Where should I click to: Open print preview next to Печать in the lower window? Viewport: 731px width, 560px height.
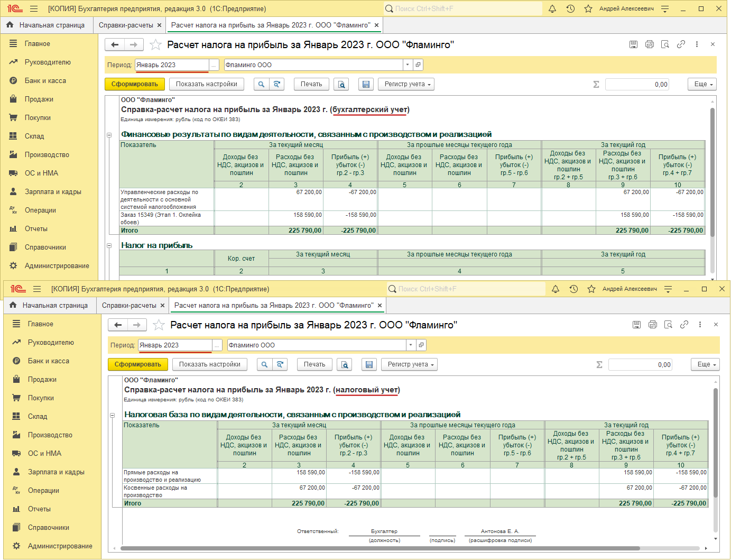[x=345, y=364]
